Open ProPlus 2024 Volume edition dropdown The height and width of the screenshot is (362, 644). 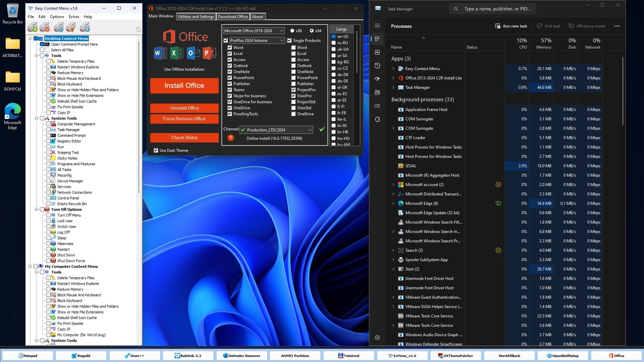(x=257, y=41)
